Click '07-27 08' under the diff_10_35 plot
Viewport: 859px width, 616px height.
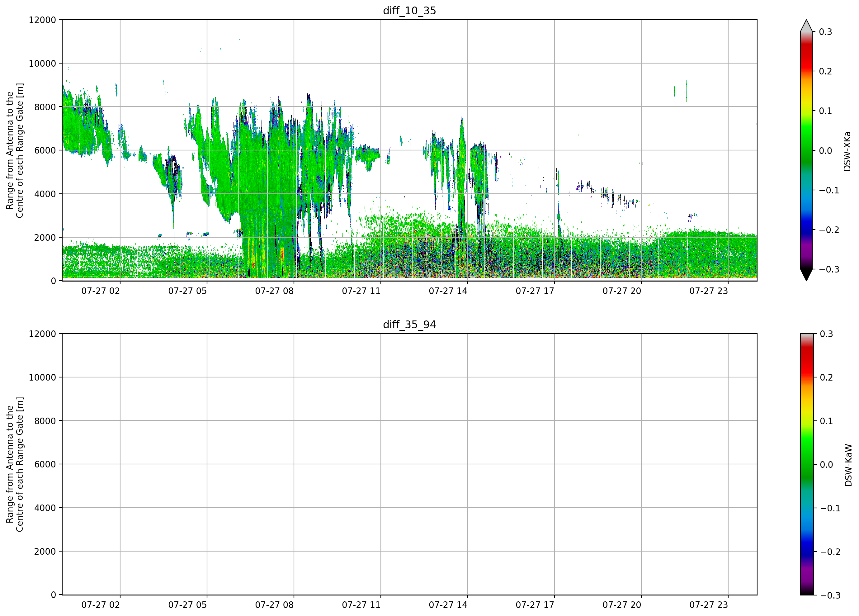tap(274, 291)
